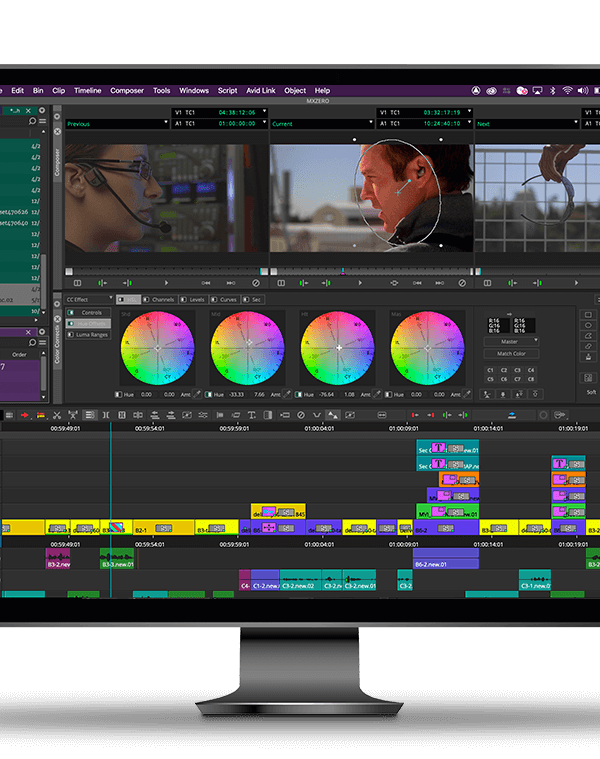The width and height of the screenshot is (600, 759).
Task: Click the master hue offset color wheel
Action: [427, 348]
